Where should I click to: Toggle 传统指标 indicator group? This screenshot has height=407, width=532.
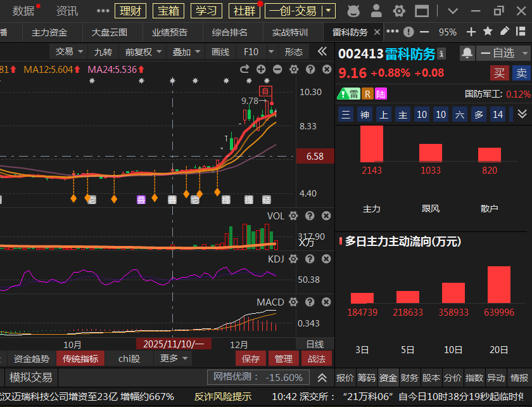click(x=80, y=358)
